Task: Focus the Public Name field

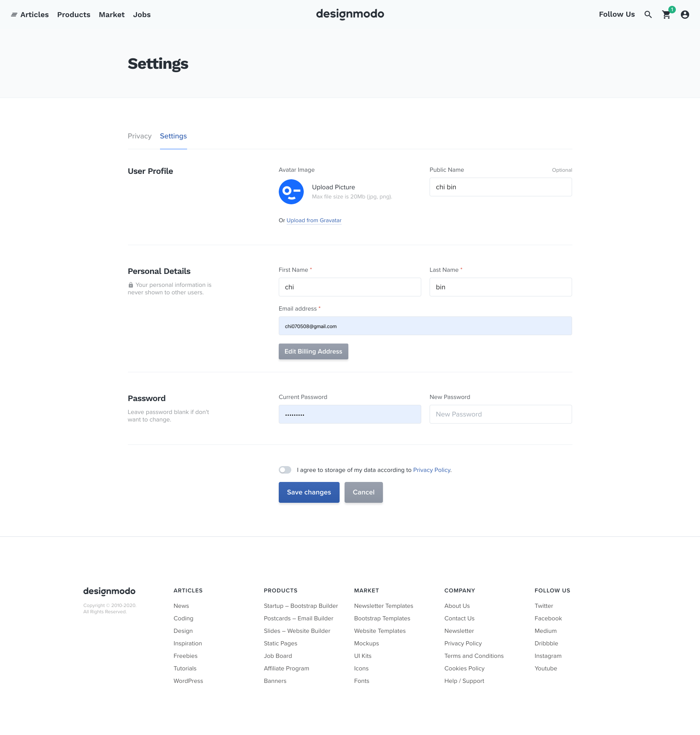Action: click(501, 187)
